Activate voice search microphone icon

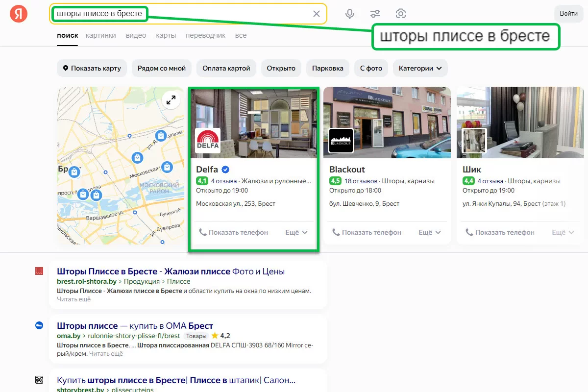tap(350, 14)
